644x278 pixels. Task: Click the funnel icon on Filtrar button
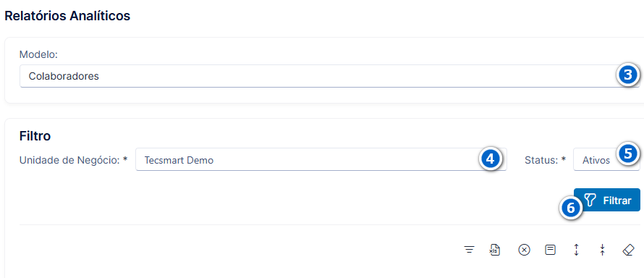pos(590,201)
